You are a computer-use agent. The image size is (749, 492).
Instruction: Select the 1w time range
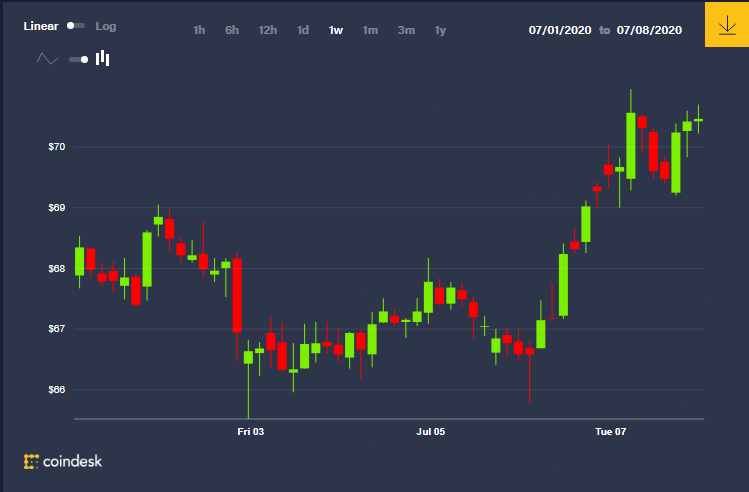tap(336, 30)
